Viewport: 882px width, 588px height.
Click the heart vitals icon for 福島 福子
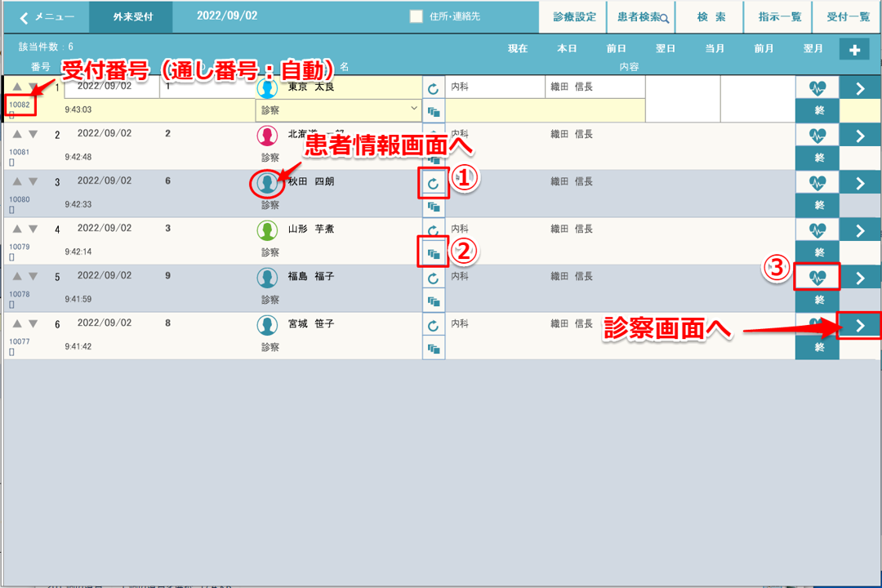point(817,277)
